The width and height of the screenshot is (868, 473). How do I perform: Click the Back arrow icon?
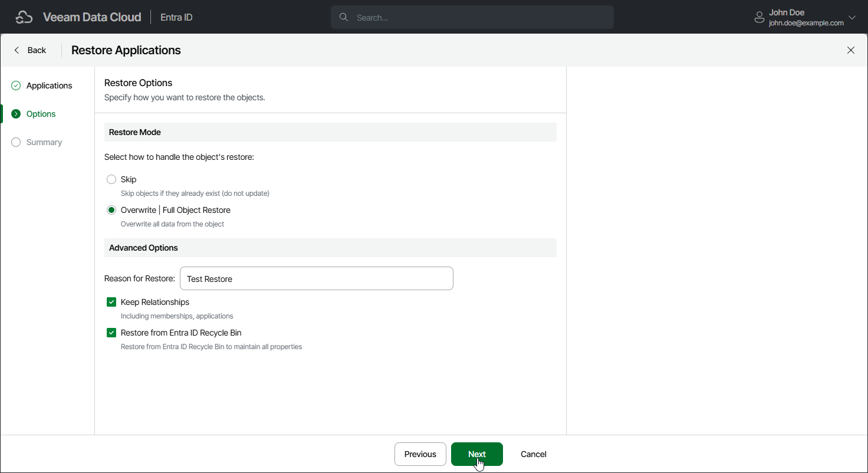(17, 50)
